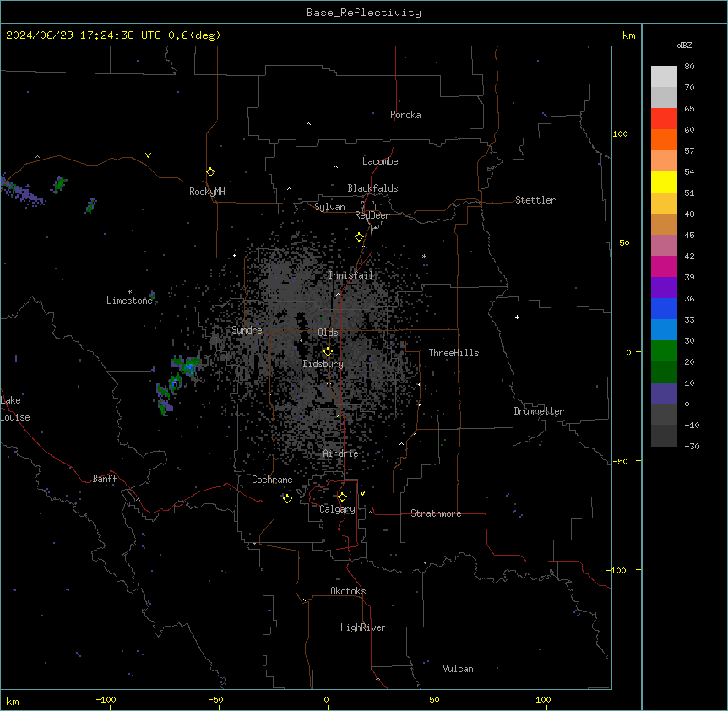Screen dimensions: 728x711
Task: Click the Sylvan label
Action: coord(329,207)
